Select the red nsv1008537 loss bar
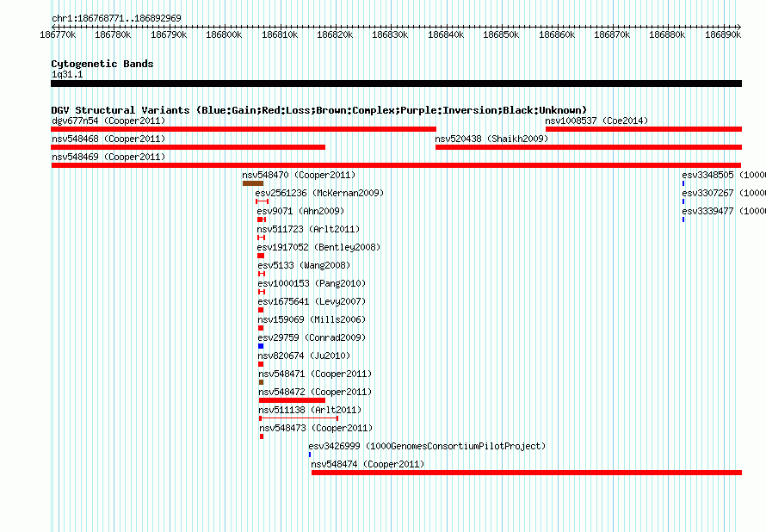 (x=644, y=129)
